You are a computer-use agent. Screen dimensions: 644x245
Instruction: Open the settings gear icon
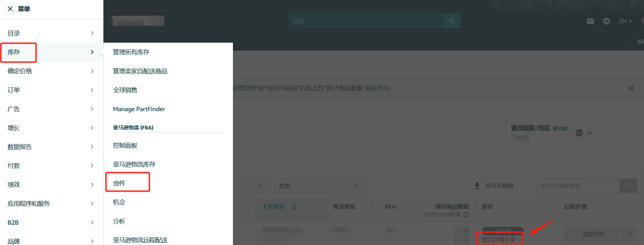[606, 21]
